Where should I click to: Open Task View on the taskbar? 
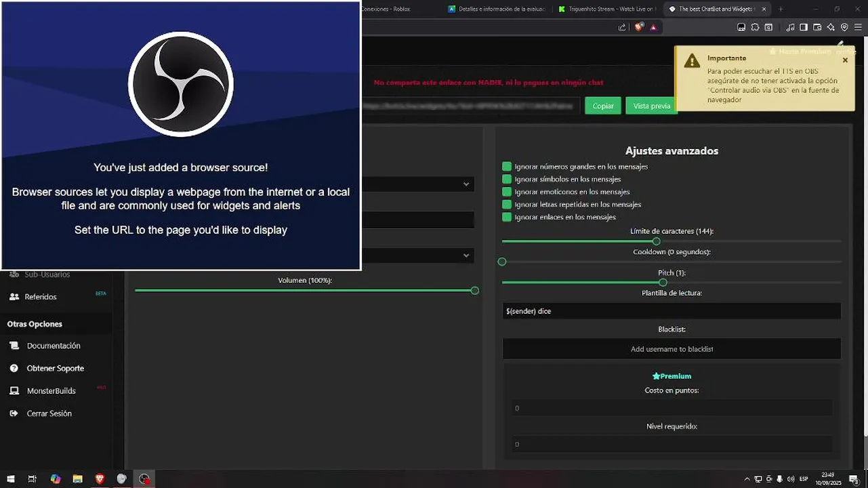point(33,479)
